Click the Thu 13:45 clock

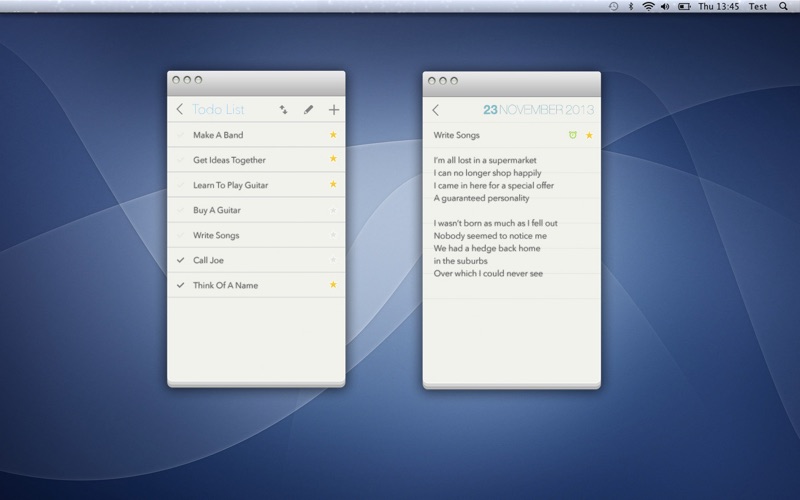point(718,6)
